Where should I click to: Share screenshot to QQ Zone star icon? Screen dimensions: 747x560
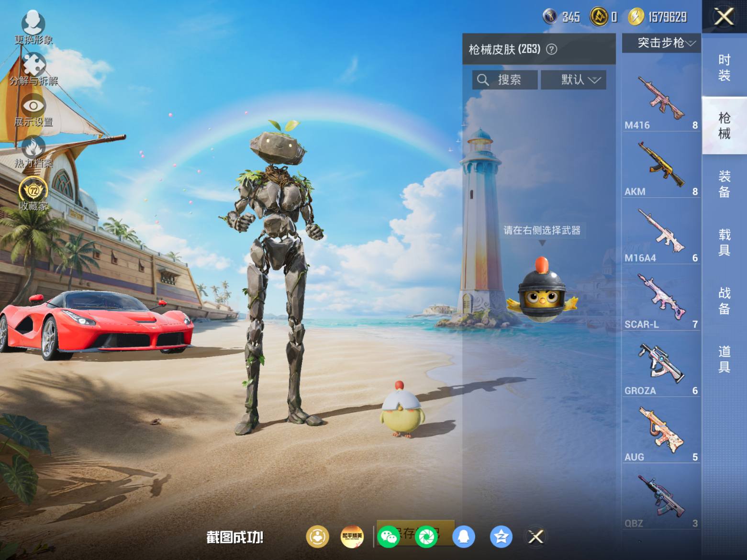coord(501,537)
